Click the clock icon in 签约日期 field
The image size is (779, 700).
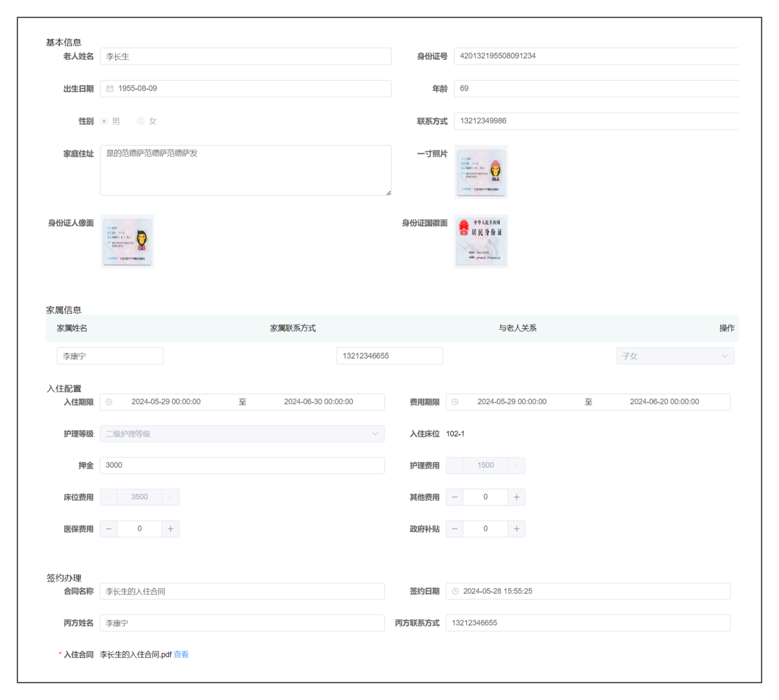click(x=455, y=591)
